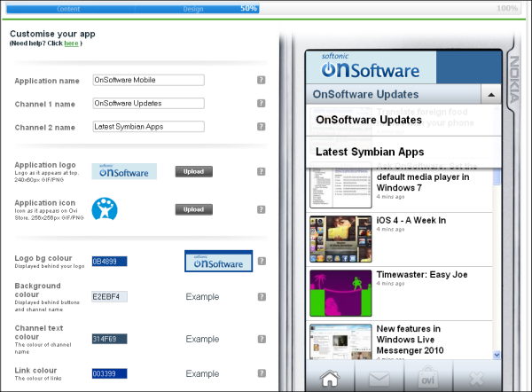Click the Channel text colour 314F69 swatch
The image size is (532, 392).
[109, 339]
